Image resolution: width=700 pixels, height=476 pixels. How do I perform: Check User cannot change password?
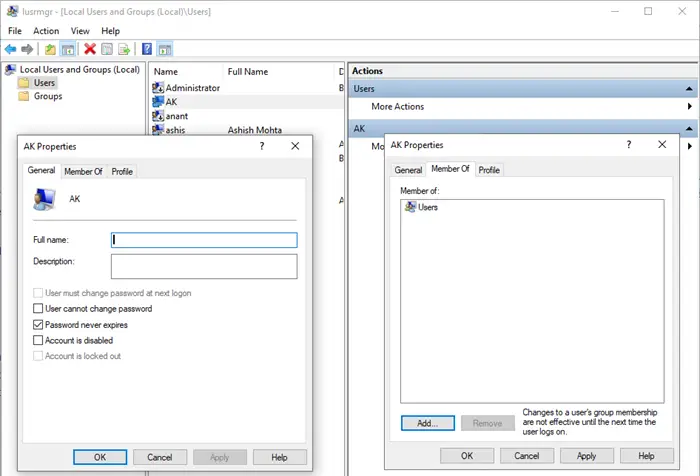[x=38, y=309]
